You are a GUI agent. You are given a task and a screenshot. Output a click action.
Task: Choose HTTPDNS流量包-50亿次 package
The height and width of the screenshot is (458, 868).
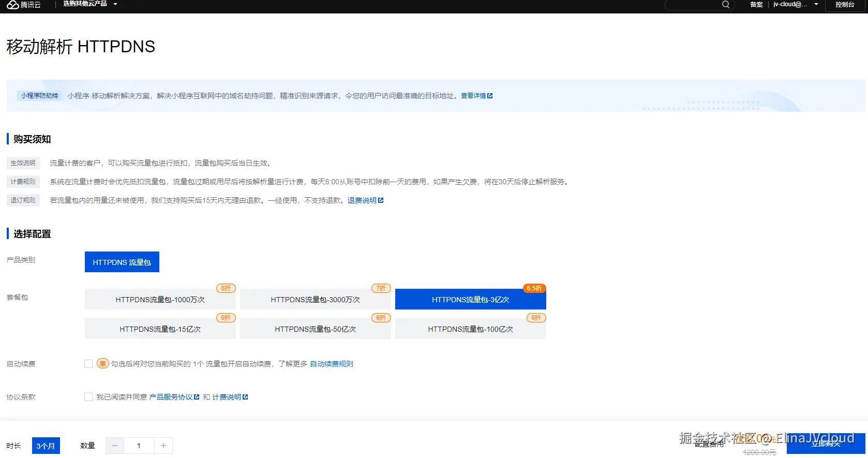click(316, 329)
